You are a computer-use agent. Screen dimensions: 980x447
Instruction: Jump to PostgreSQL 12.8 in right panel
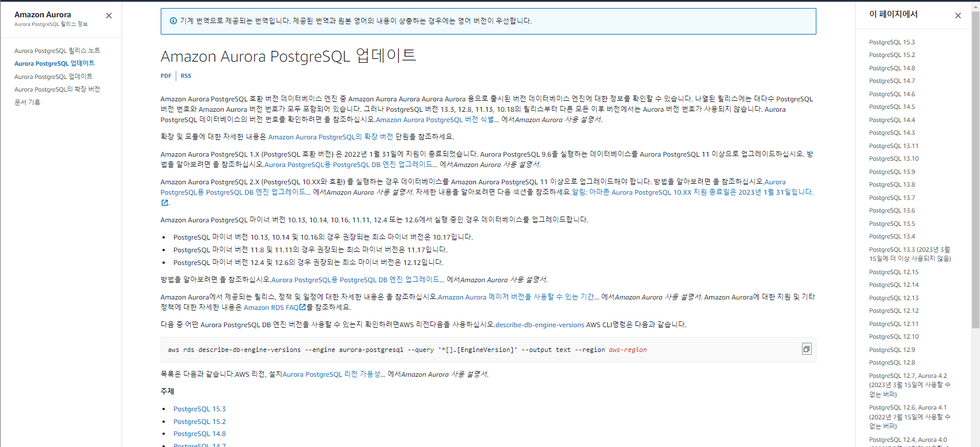pyautogui.click(x=892, y=362)
